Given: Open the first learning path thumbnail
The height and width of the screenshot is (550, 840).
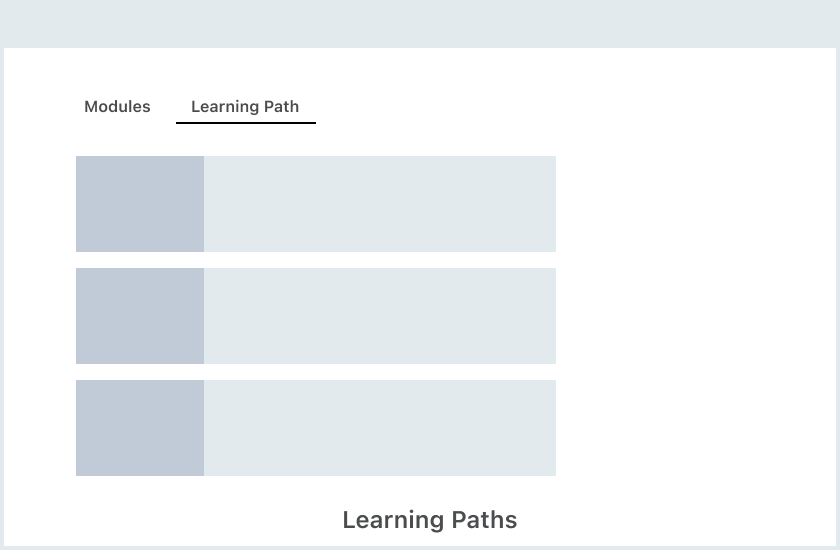Looking at the screenshot, I should pos(140,204).
